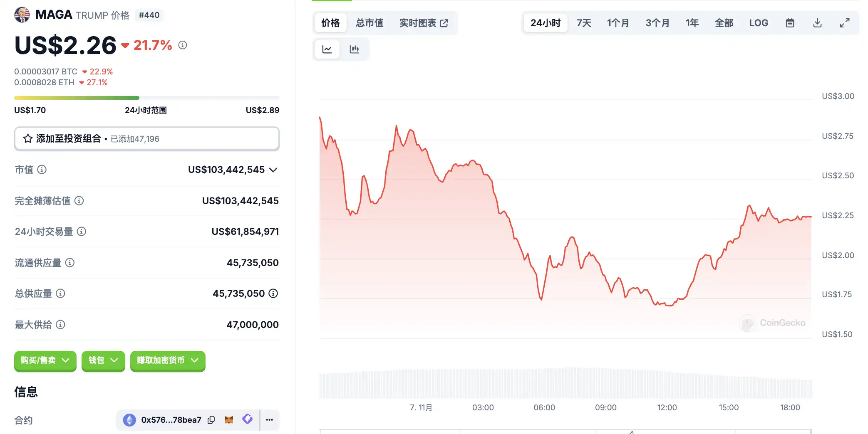
Task: Switch to the 总市值 chart tab
Action: coord(370,23)
